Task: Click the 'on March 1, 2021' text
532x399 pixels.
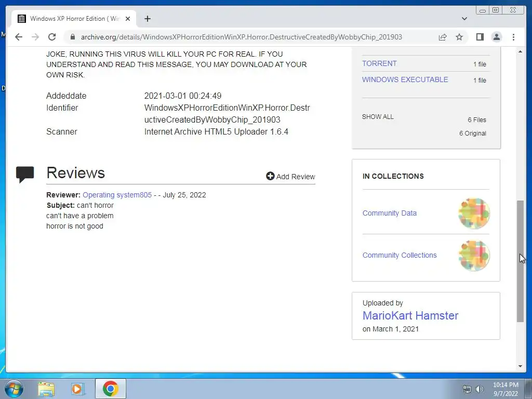Action: tap(391, 329)
